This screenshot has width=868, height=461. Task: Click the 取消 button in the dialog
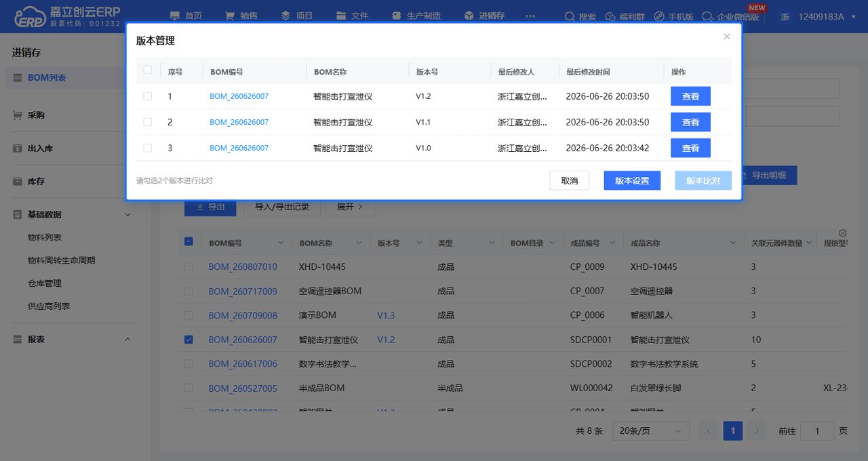point(570,180)
